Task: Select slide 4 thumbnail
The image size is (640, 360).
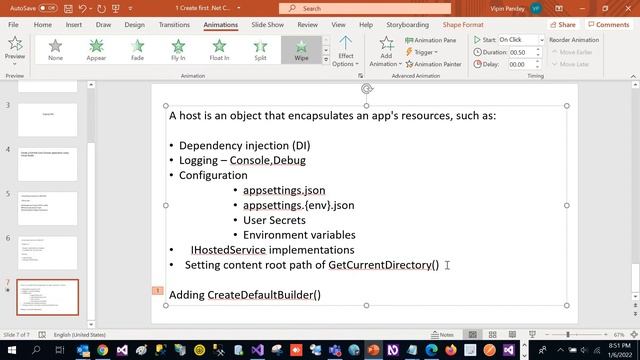Action: [47, 164]
